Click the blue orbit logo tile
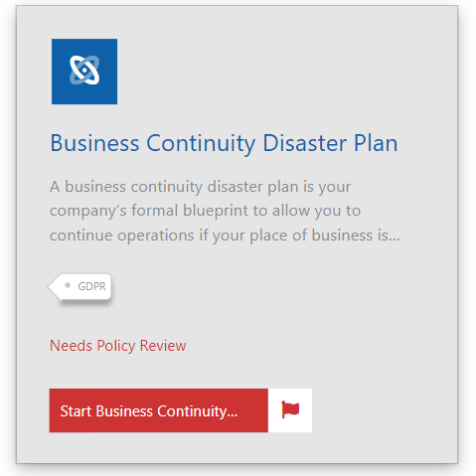The image size is (476, 476). pyautogui.click(x=84, y=72)
